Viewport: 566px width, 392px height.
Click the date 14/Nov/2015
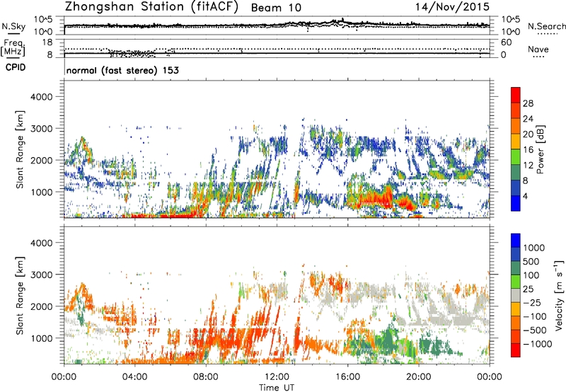point(452,7)
